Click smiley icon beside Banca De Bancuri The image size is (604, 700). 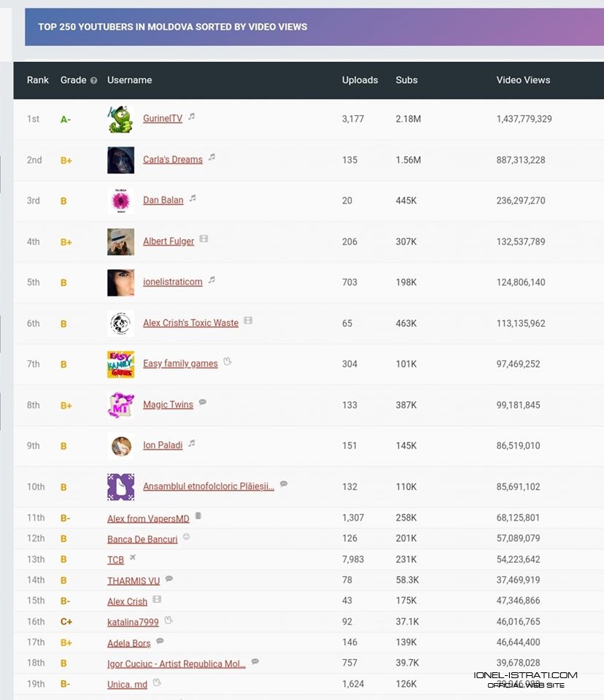coord(186,537)
